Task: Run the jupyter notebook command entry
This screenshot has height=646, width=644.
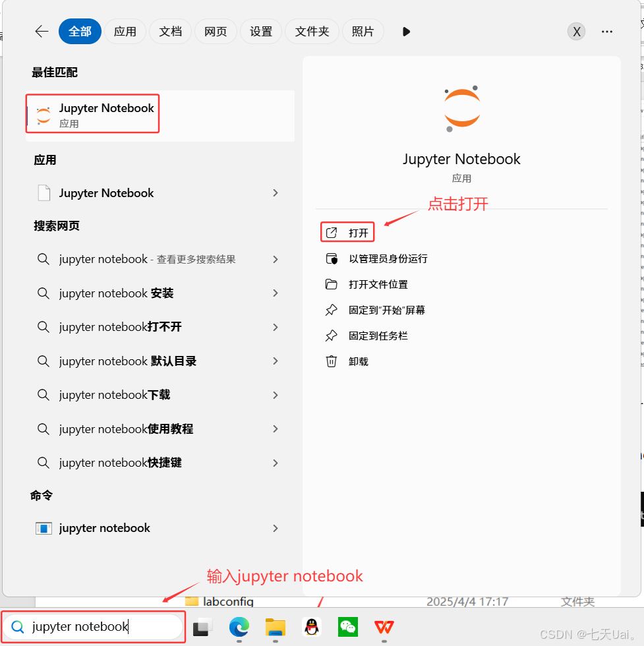Action: (160, 528)
